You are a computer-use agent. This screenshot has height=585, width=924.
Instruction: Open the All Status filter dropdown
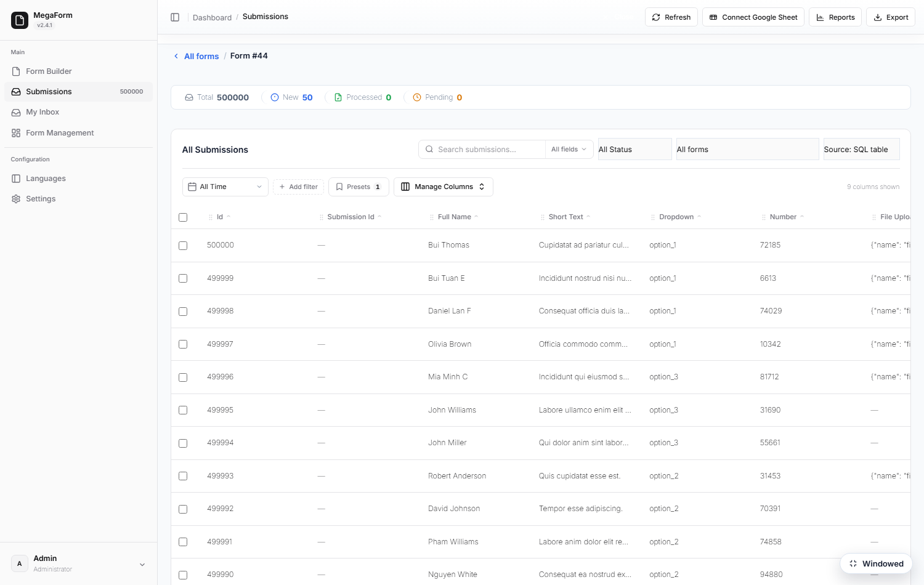(635, 150)
